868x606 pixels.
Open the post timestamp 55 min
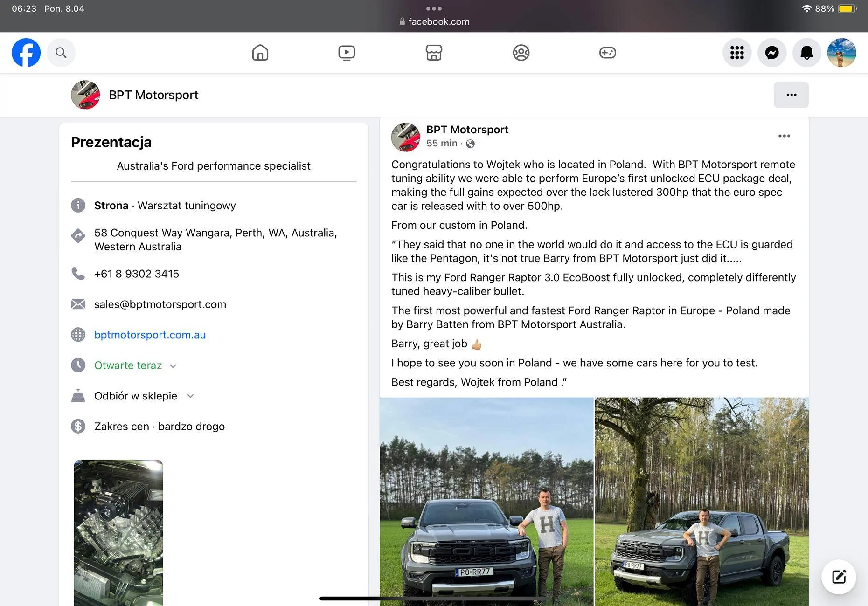point(442,143)
